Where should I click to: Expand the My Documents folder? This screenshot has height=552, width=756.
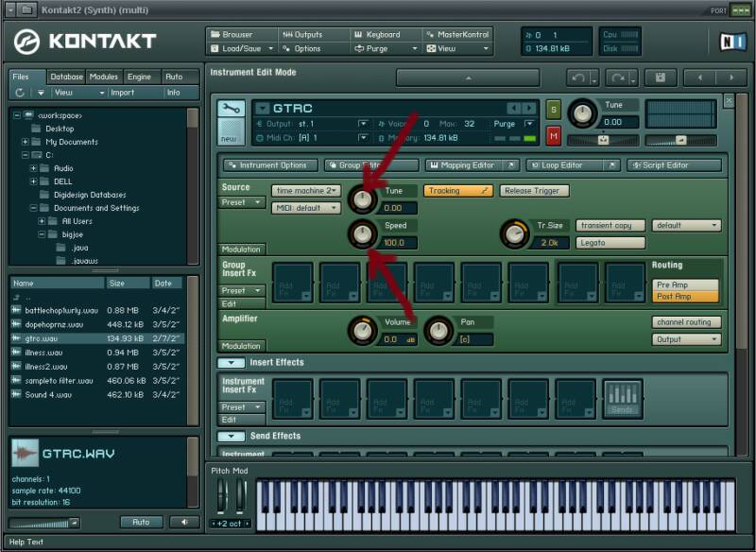pyautogui.click(x=26, y=142)
